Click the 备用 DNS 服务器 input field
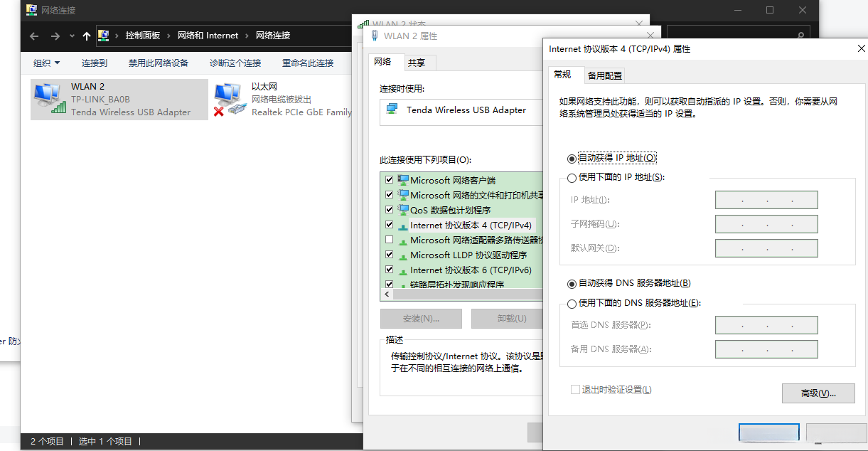 tap(766, 349)
